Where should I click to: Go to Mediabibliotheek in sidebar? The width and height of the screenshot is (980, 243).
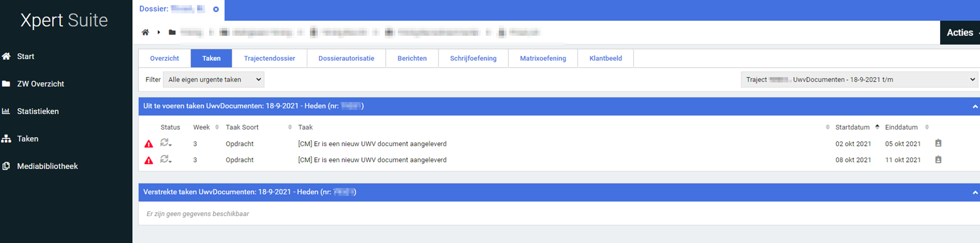point(47,166)
